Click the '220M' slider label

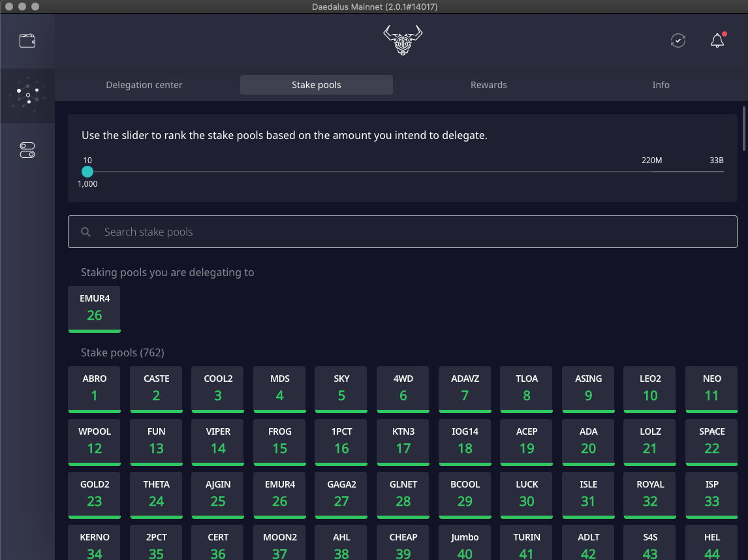coord(651,161)
